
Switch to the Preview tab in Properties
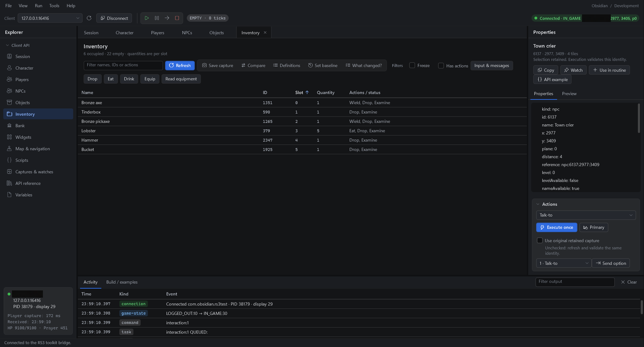[x=569, y=94]
